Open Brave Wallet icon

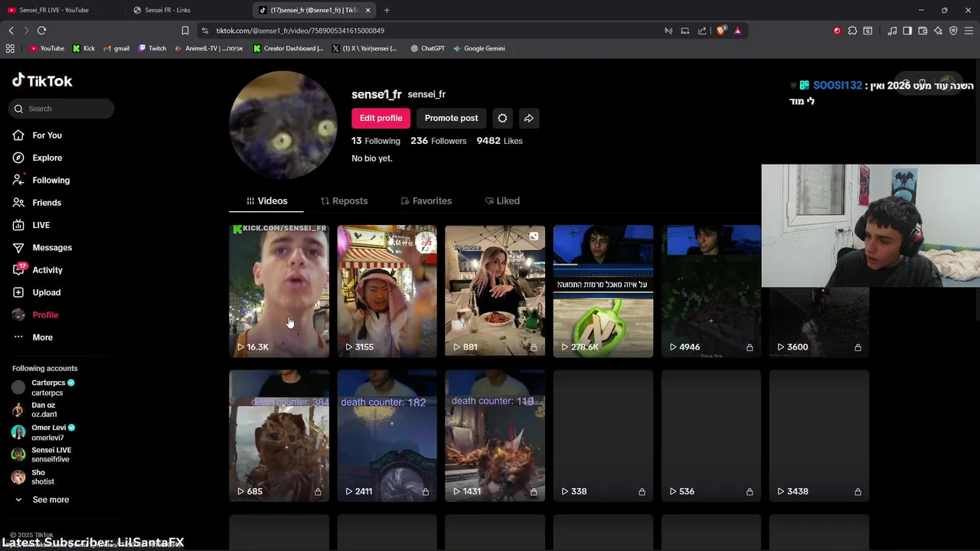pos(923,31)
